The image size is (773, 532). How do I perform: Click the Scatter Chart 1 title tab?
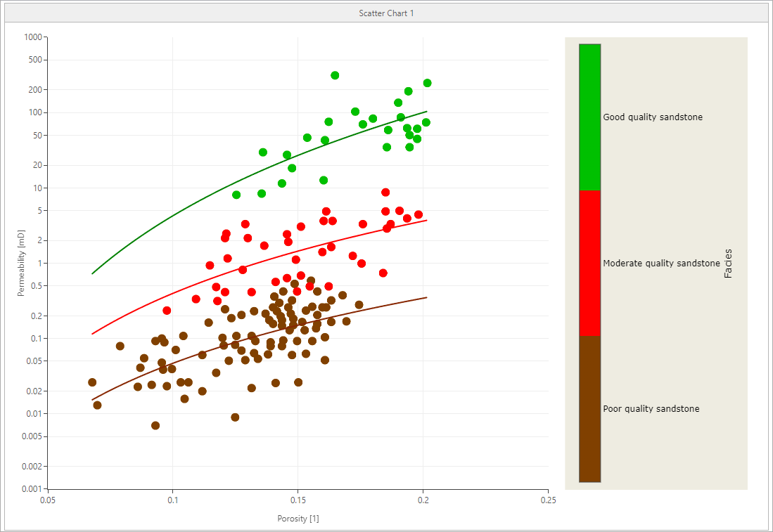(x=386, y=13)
